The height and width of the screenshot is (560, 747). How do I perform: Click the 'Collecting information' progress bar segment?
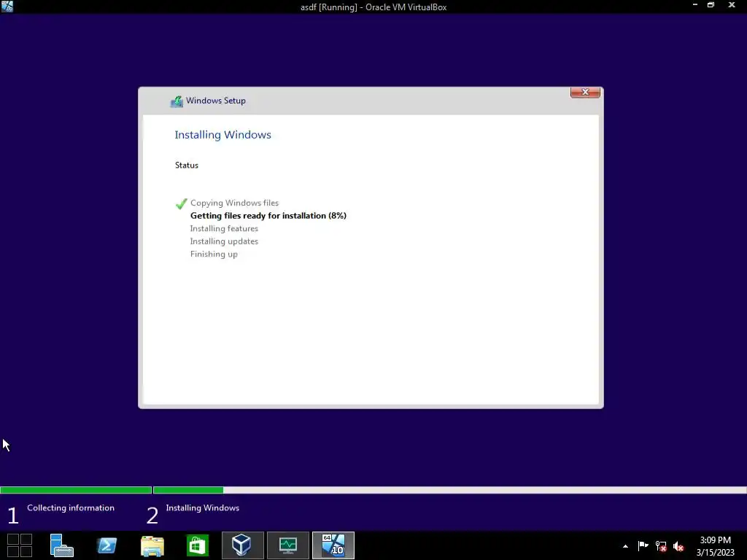(x=76, y=490)
